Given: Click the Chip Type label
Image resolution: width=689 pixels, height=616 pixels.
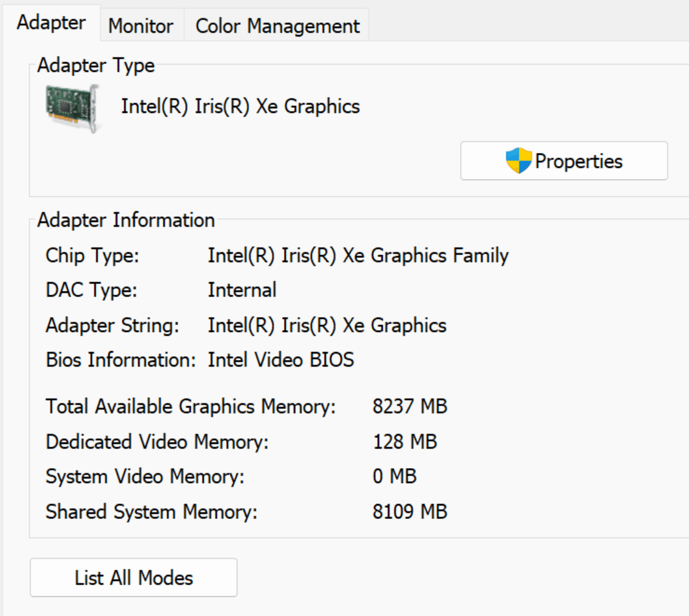Looking at the screenshot, I should pos(93,255).
